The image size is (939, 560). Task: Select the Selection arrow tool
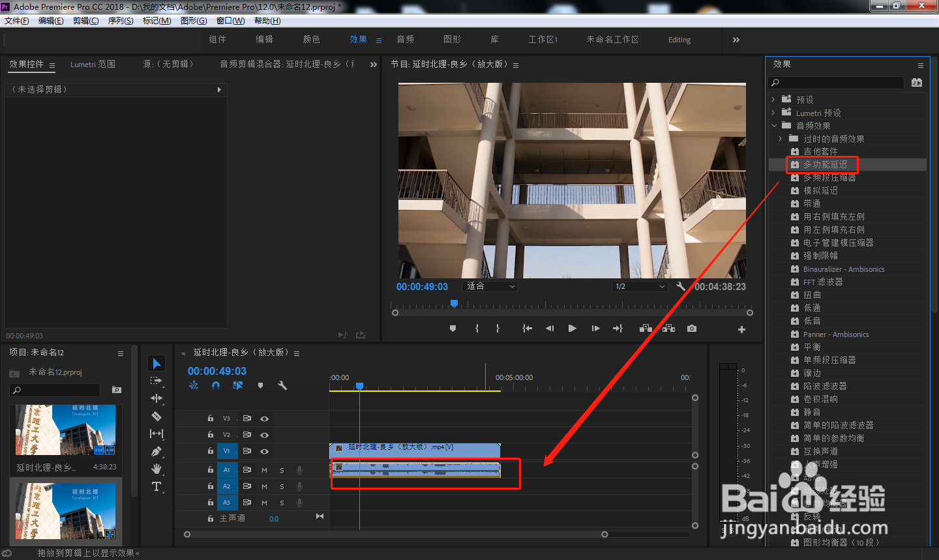(x=156, y=363)
